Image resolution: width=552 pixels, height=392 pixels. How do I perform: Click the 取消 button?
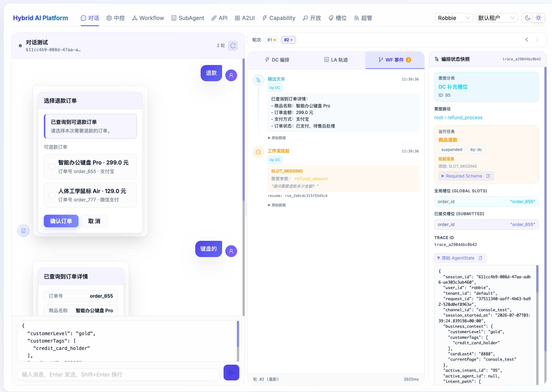94,221
